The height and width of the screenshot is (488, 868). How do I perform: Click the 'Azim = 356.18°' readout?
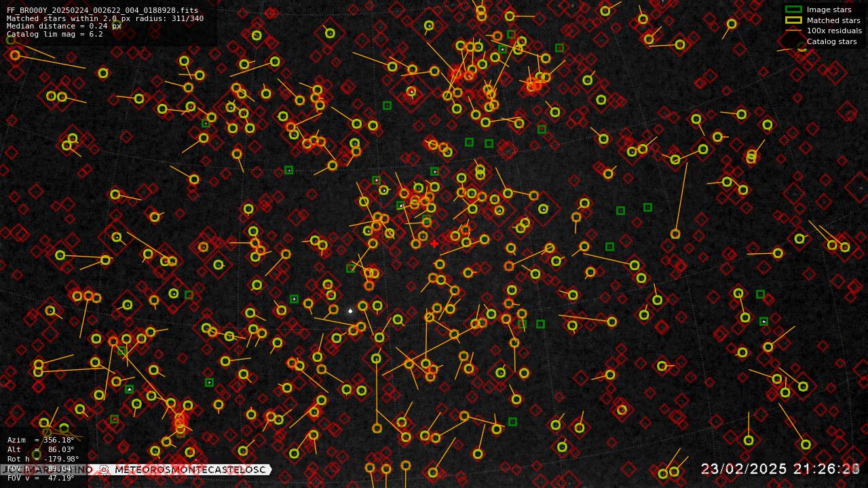coord(41,440)
